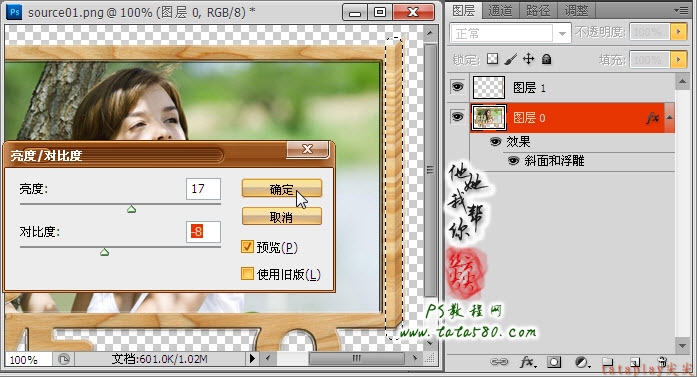Screen dimensions: 697x377
Task: Click the fx icon on 图层 0
Action: 653,117
